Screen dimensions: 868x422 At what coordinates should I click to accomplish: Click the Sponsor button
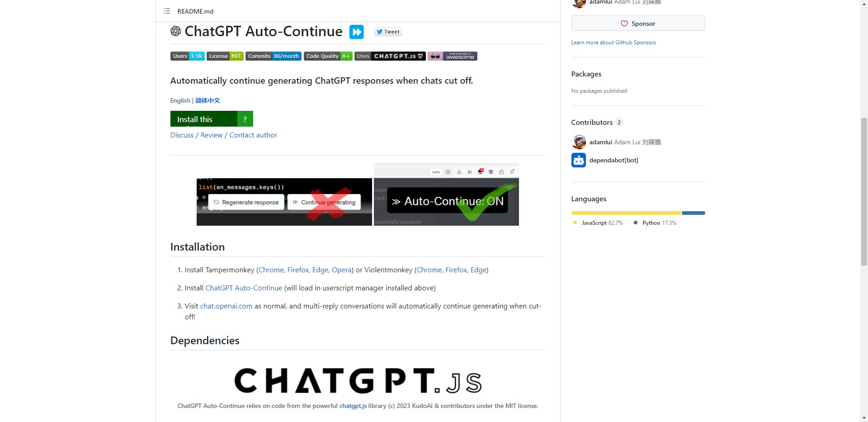(x=638, y=24)
